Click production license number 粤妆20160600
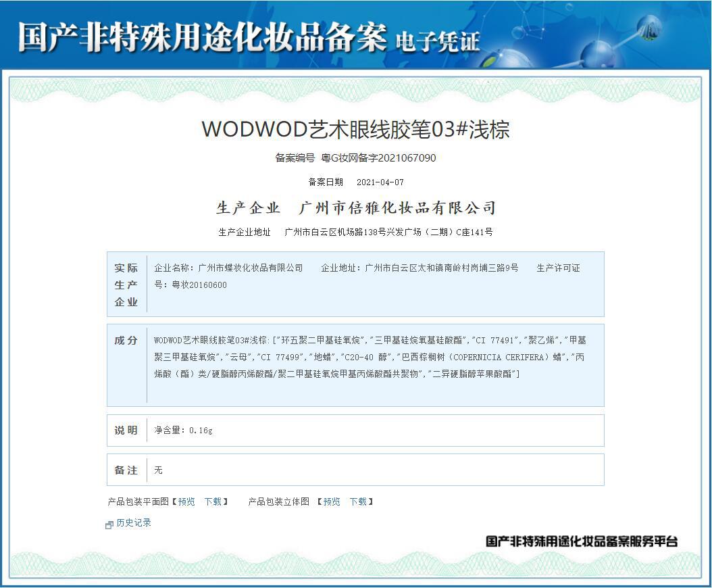Viewport: 712px width, 588px height. 199,285
